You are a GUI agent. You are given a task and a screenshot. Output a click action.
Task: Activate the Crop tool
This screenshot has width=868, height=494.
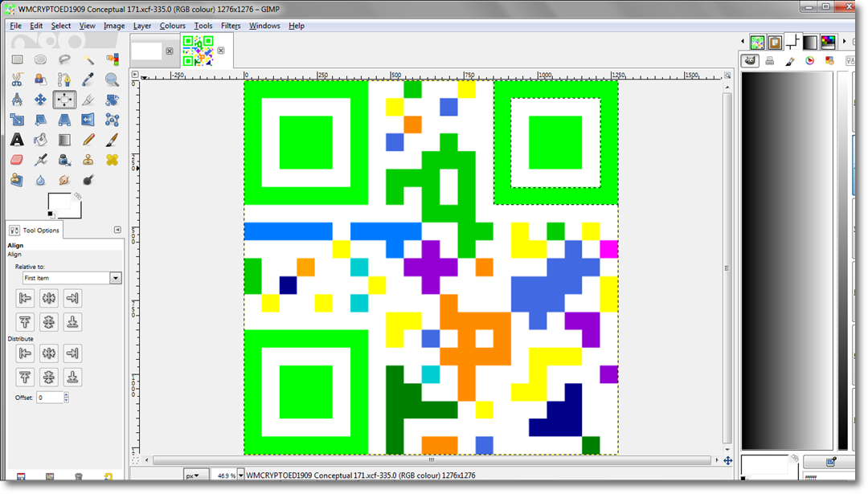[88, 100]
